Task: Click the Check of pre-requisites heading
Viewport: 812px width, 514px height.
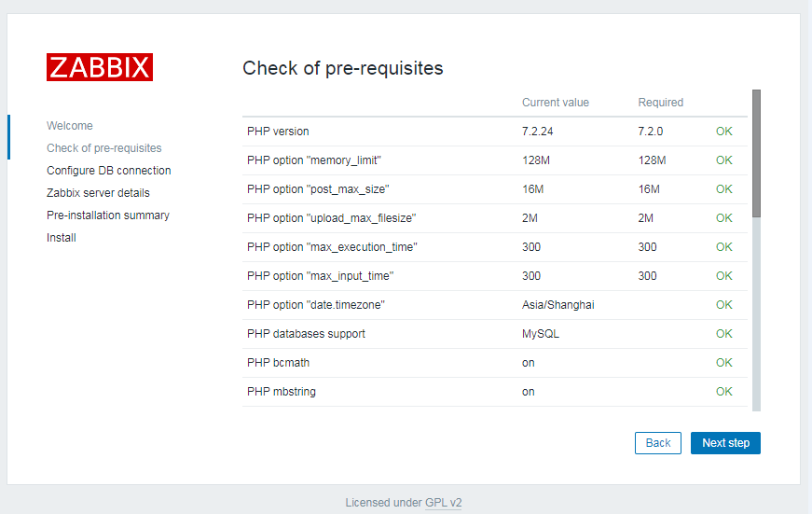Action: [342, 68]
